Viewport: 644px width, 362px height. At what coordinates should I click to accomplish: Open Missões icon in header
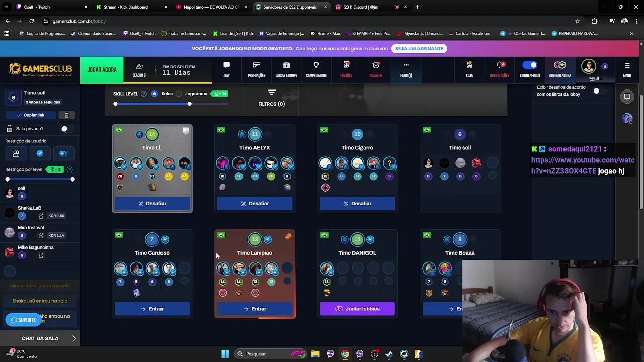(x=346, y=65)
